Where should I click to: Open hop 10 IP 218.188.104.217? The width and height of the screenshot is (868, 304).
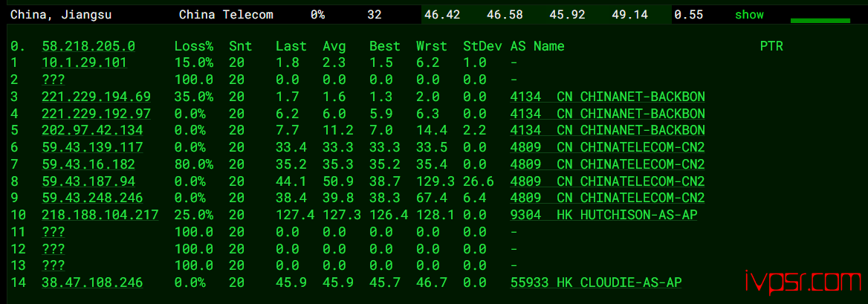[100, 215]
